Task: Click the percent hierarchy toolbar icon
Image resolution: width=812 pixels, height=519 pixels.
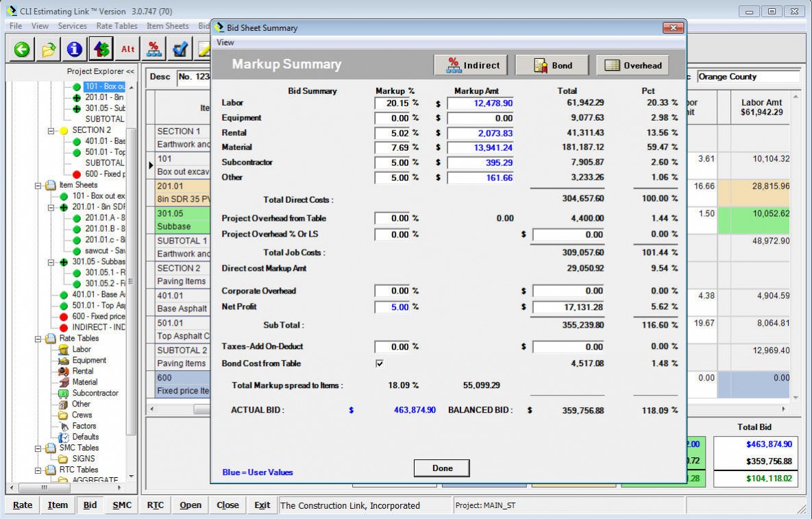Action: coord(153,49)
